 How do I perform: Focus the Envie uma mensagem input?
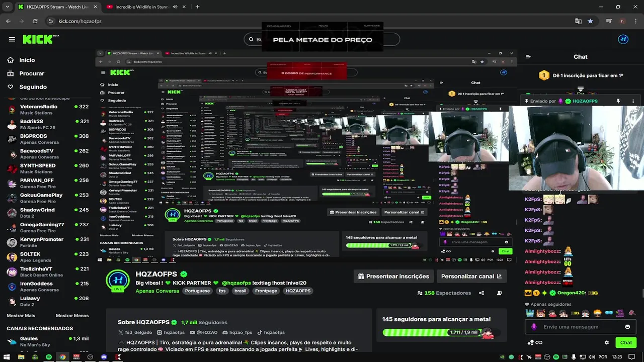581,327
